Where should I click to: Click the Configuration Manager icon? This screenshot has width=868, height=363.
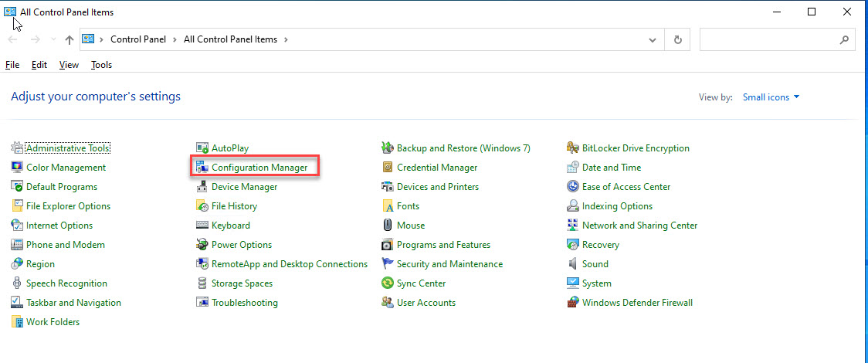click(x=202, y=168)
